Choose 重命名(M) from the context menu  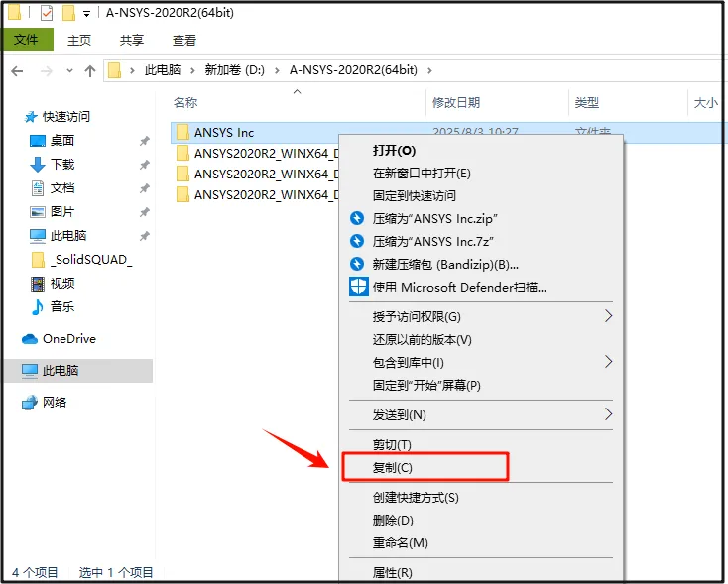[x=481, y=542]
